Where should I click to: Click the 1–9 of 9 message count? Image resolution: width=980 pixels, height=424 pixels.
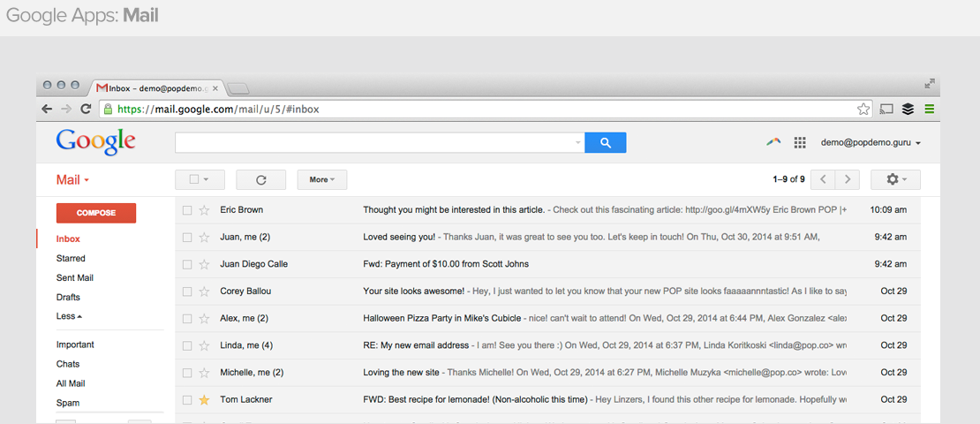pyautogui.click(x=788, y=179)
